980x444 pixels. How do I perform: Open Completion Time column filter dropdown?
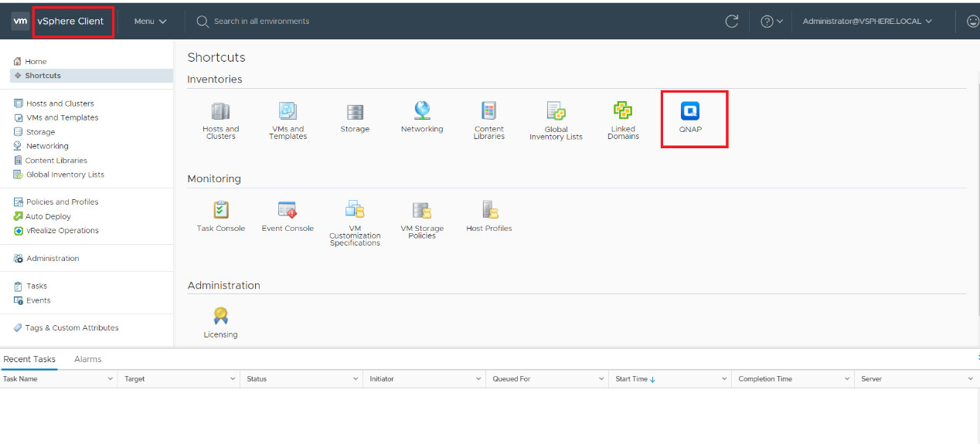[848, 379]
